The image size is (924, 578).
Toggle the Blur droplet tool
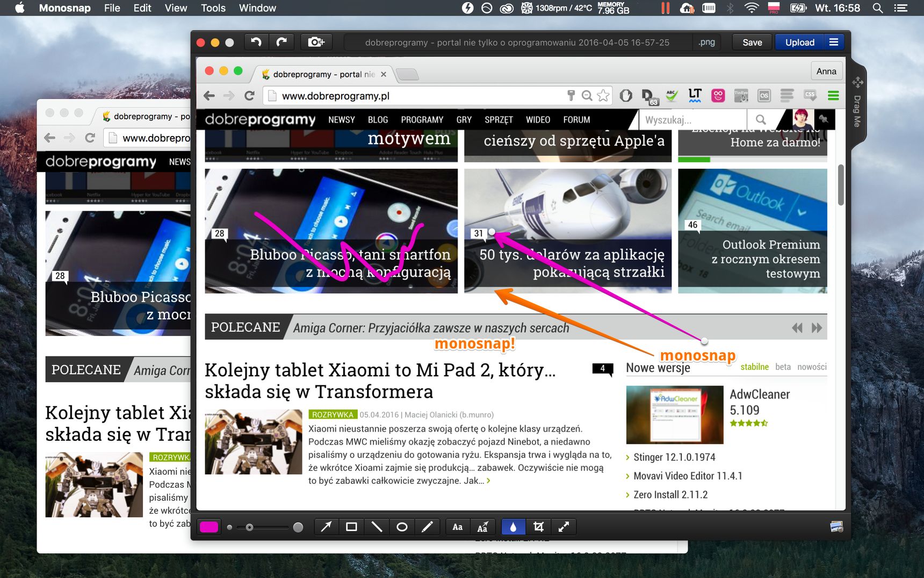(513, 527)
